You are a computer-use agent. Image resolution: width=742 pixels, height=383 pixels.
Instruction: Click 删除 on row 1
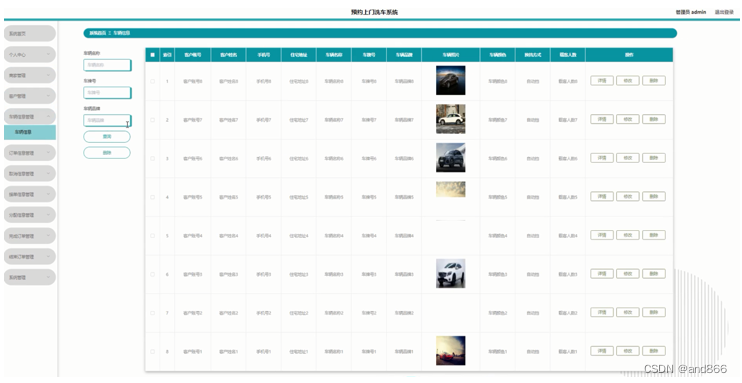click(654, 80)
